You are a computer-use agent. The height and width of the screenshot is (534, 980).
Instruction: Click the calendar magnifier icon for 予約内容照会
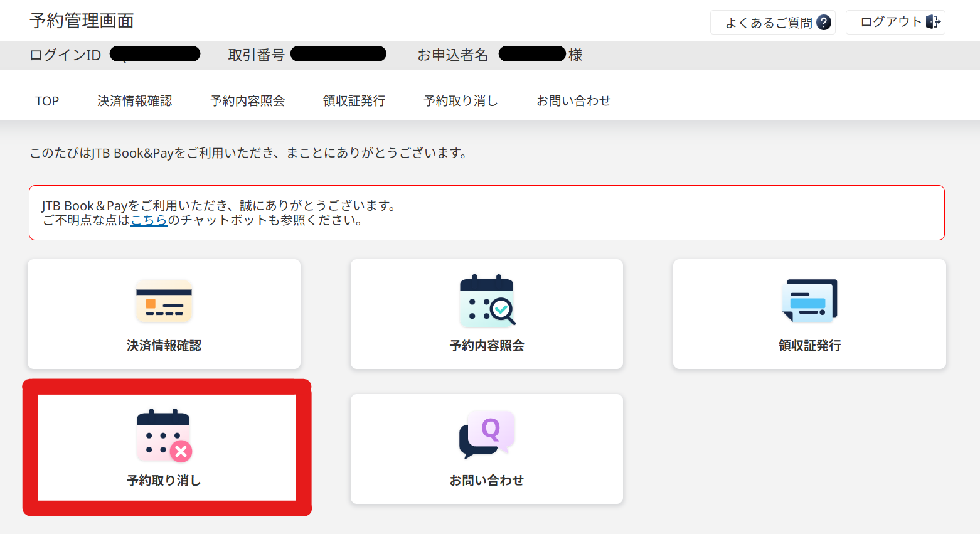487,301
